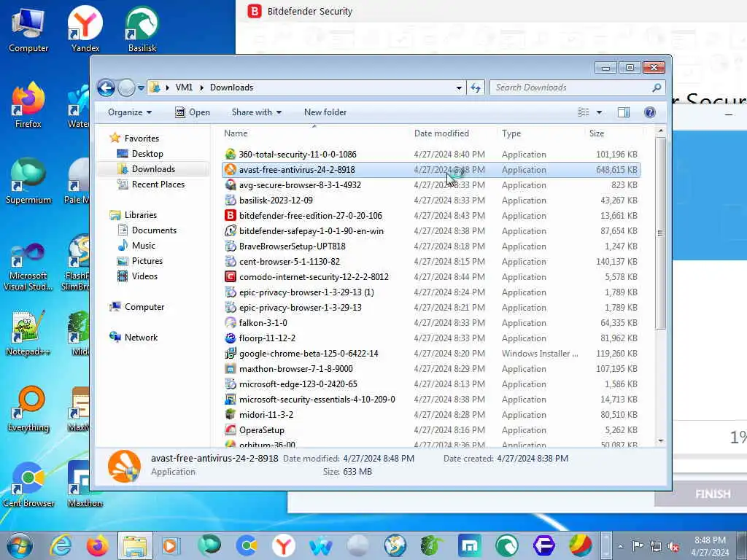Open the Computer desktop shortcut

click(x=28, y=29)
